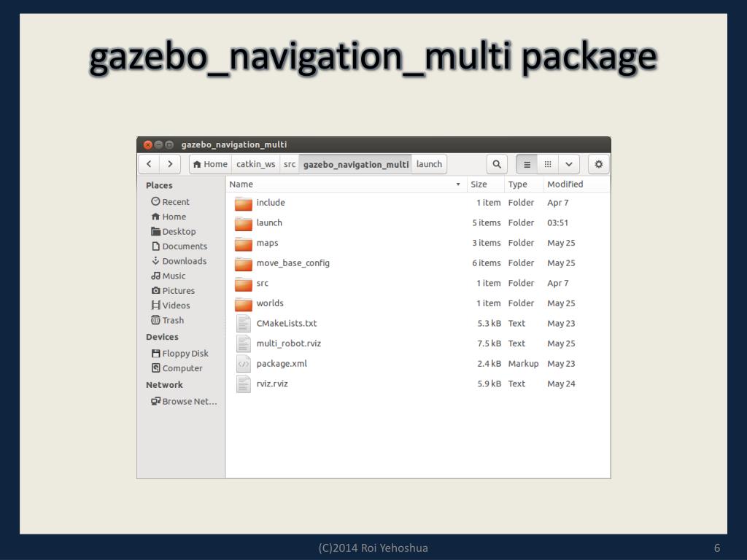Click the 'maps' folder name
The image size is (747, 560).
[x=267, y=243]
